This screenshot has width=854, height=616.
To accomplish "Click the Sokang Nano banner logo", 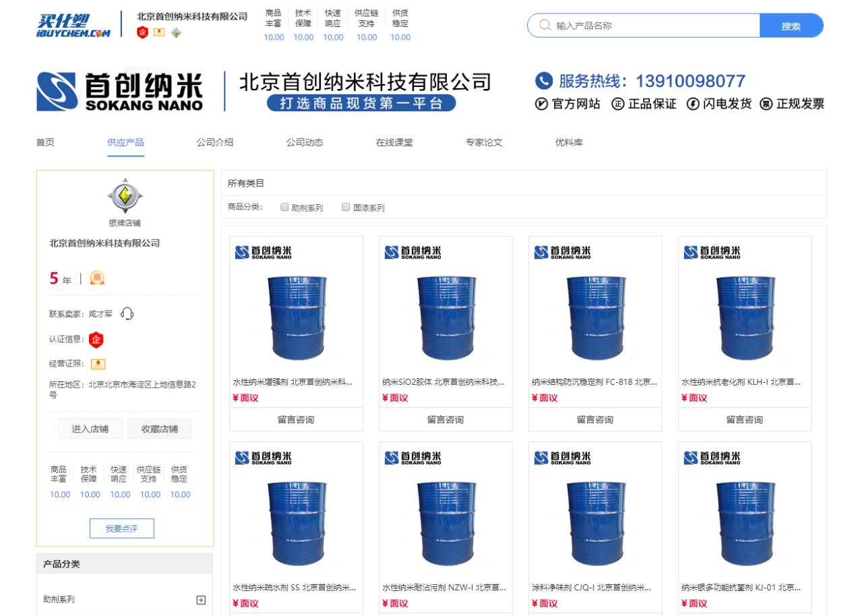I will click(x=119, y=91).
